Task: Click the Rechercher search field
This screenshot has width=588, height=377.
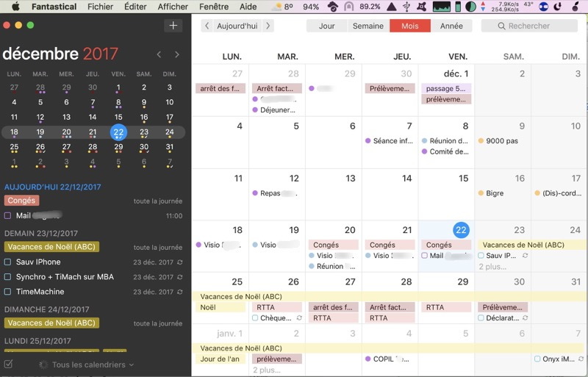Action: click(x=528, y=26)
